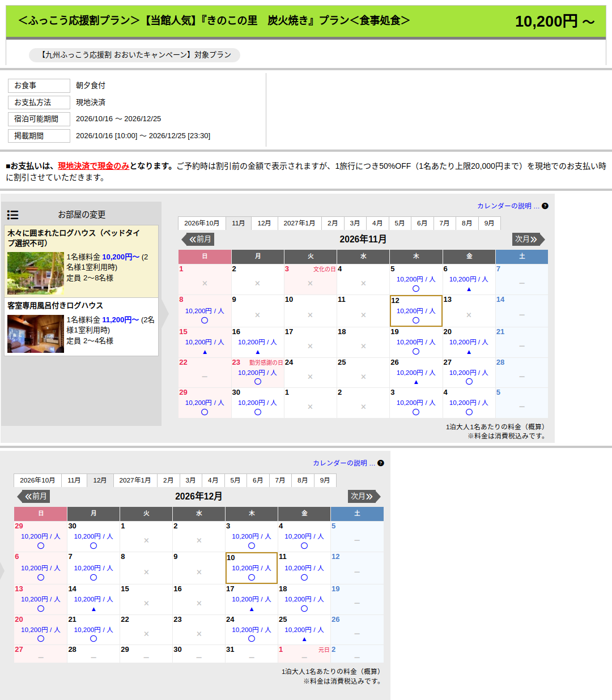
Task: Click the おおいたキャンペーン対象プラン badge
Action: 134,55
